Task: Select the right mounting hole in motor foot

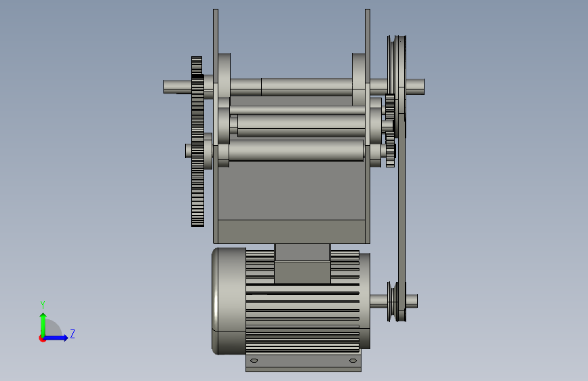Action: click(x=353, y=361)
